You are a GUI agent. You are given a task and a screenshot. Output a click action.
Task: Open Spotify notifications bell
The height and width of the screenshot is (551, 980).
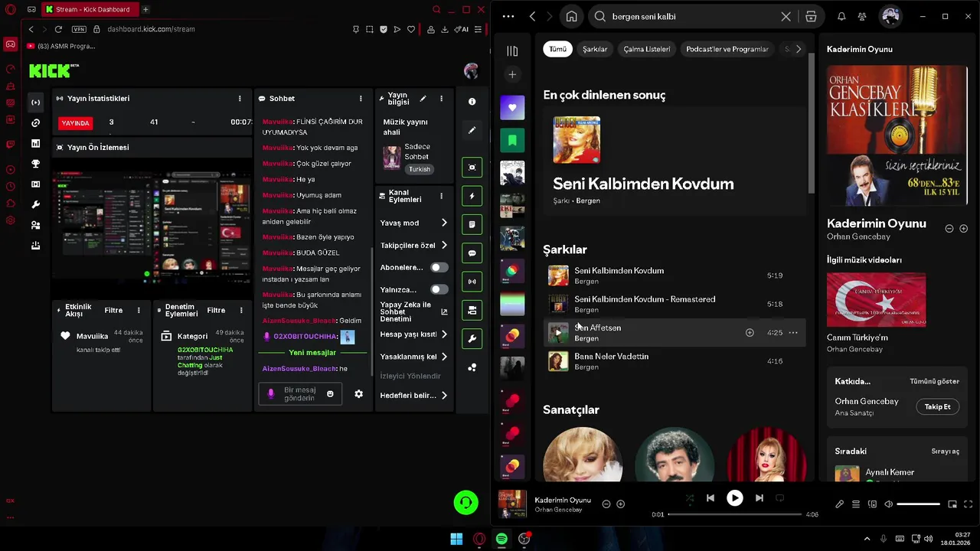841,16
